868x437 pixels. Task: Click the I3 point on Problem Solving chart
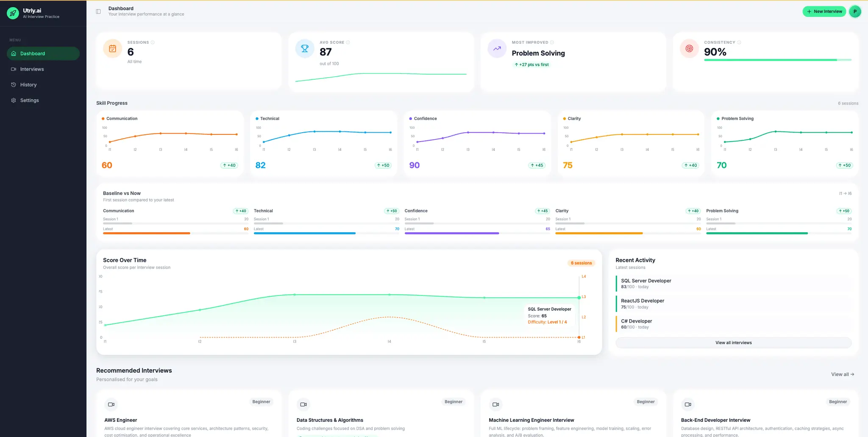(776, 132)
